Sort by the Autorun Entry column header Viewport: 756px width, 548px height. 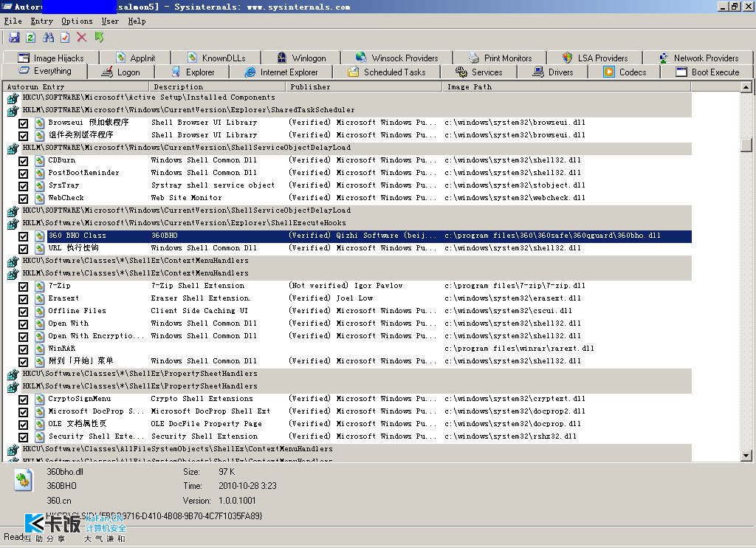click(76, 87)
